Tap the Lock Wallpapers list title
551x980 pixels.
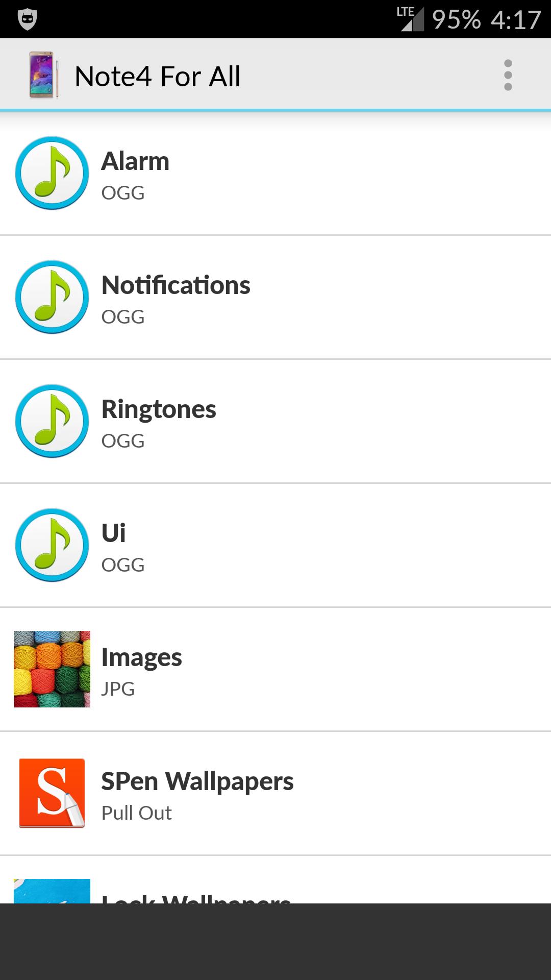coord(196,898)
